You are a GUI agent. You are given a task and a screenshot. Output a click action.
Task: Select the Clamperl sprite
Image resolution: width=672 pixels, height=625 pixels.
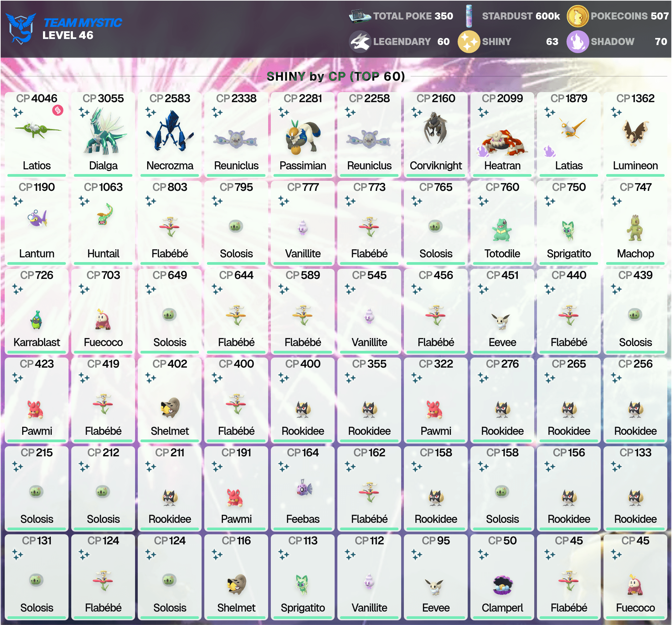[x=502, y=585]
